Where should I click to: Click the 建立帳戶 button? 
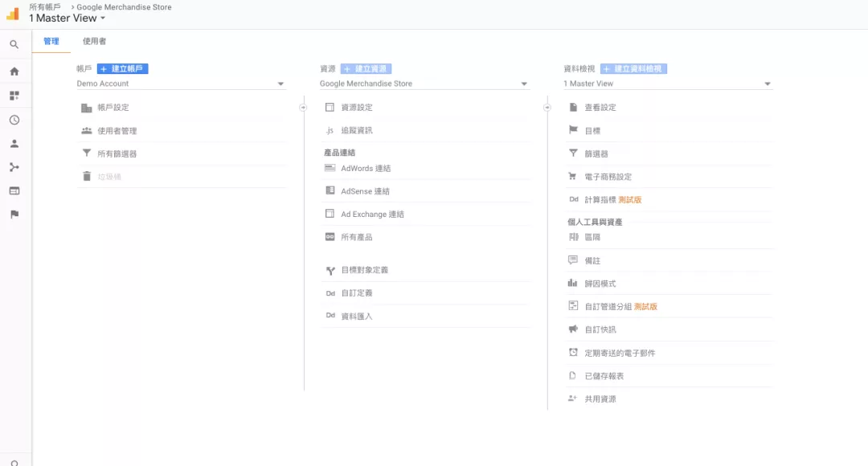coord(122,68)
